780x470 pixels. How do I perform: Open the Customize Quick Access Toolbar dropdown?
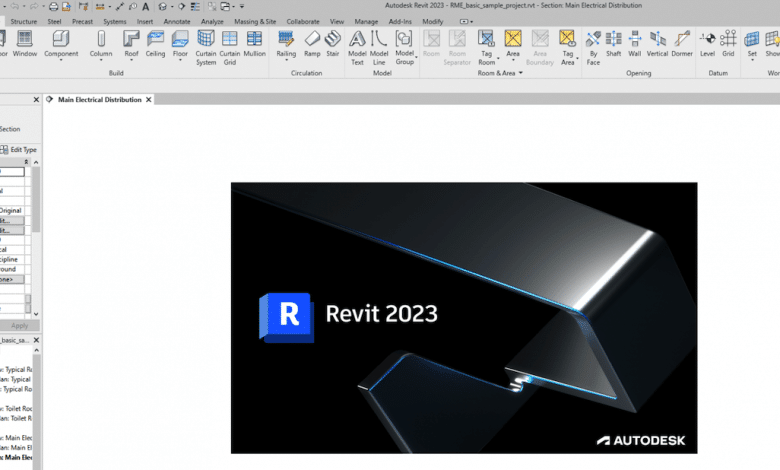click(x=242, y=6)
